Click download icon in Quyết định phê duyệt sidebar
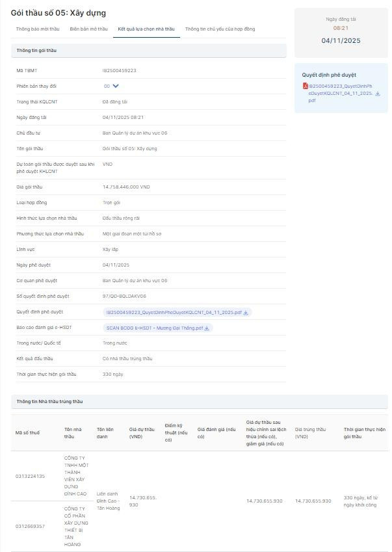The width and height of the screenshot is (392, 552). point(378,94)
